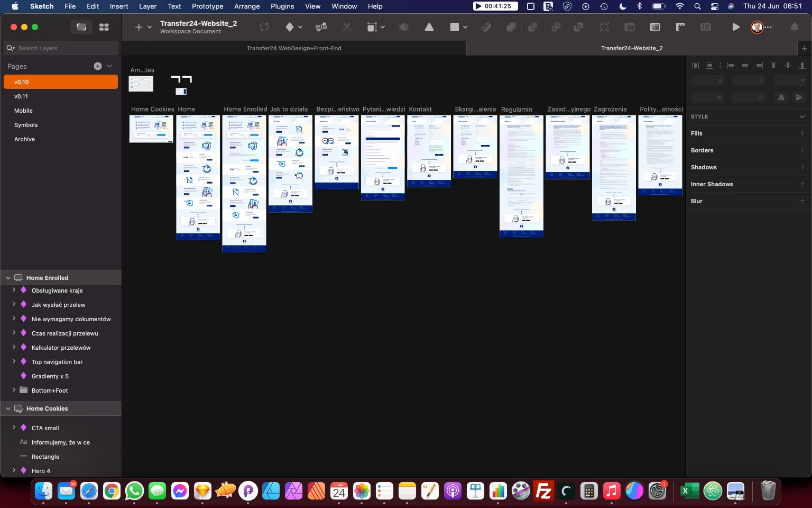Open the Plugins menu
The image size is (812, 508).
click(x=282, y=6)
